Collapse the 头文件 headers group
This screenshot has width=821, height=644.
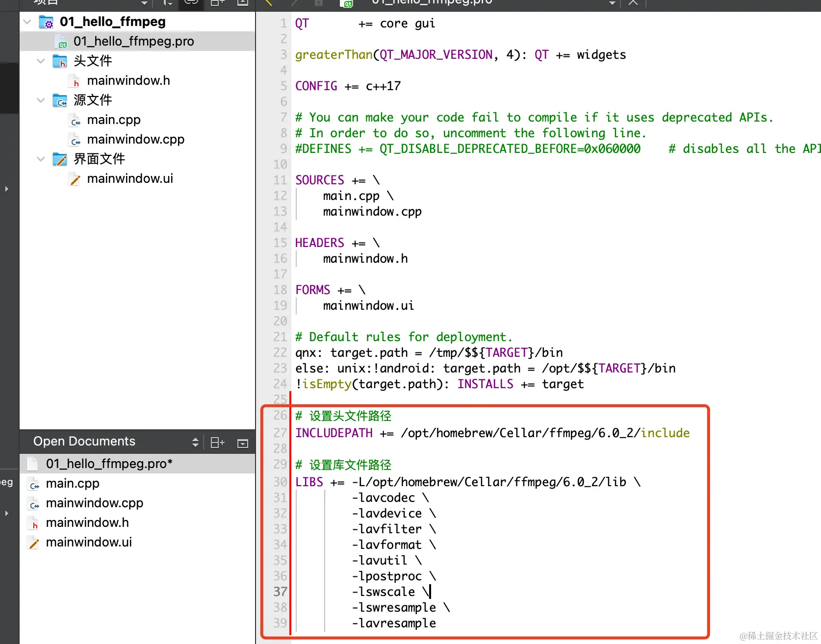(x=41, y=61)
